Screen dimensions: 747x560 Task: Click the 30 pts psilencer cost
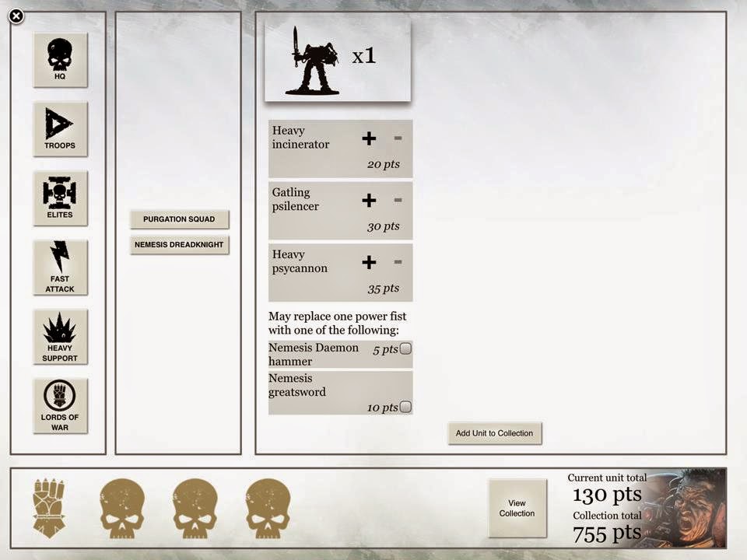point(384,226)
